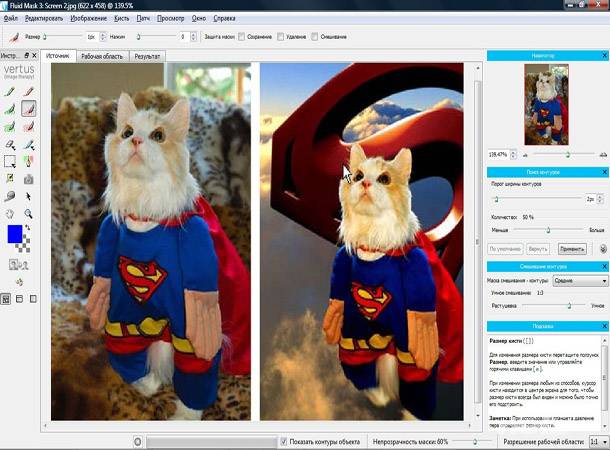Select the magnifier zoom tool
The height and width of the screenshot is (450, 610).
click(x=28, y=214)
